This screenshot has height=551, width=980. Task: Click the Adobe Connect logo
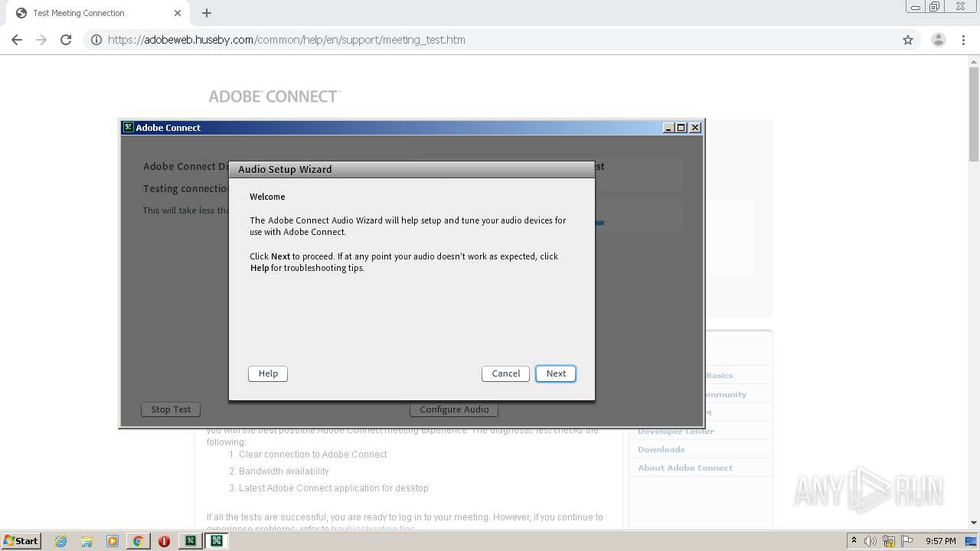point(274,96)
